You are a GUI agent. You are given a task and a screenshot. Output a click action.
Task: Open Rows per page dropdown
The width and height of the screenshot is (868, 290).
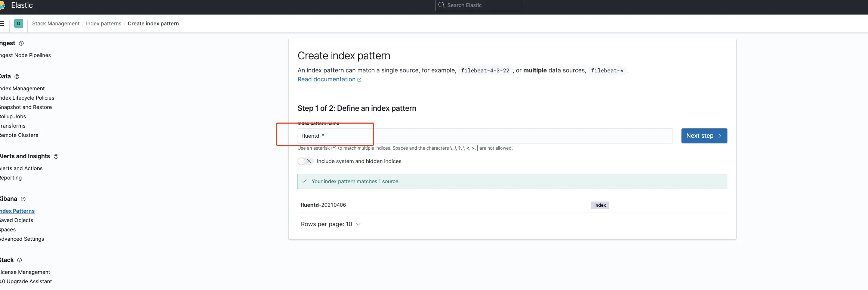[x=330, y=224]
